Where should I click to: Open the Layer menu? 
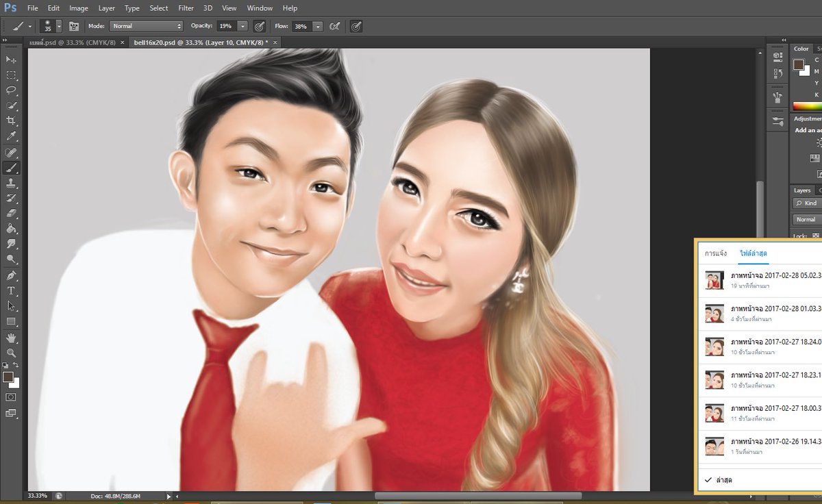(107, 8)
